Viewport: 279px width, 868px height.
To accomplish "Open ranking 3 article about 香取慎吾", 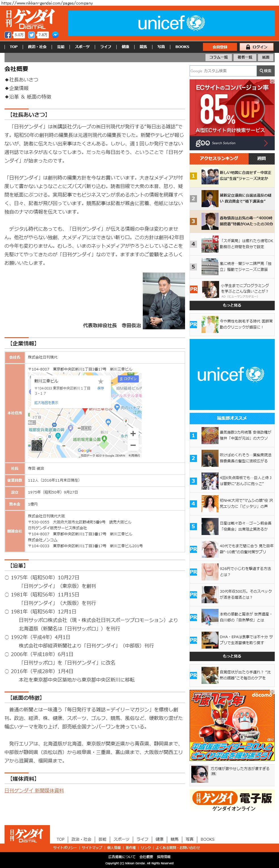I will [232, 221].
